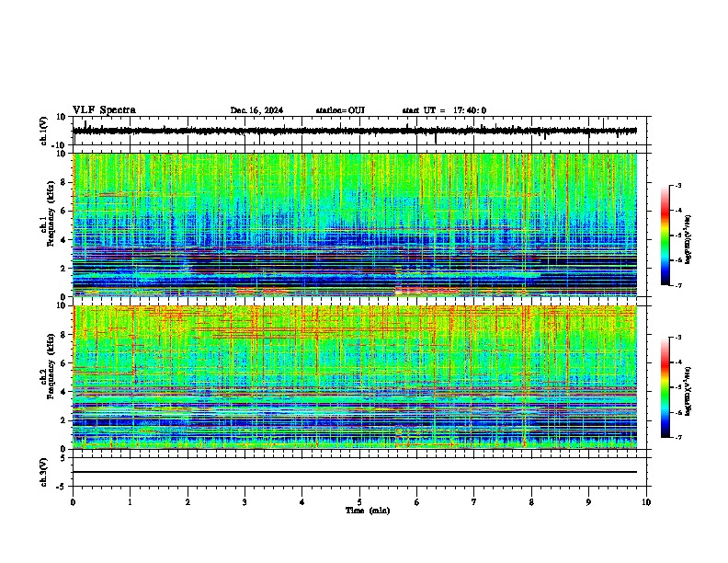
Task: Click time axis tick label "3"
Action: (245, 502)
